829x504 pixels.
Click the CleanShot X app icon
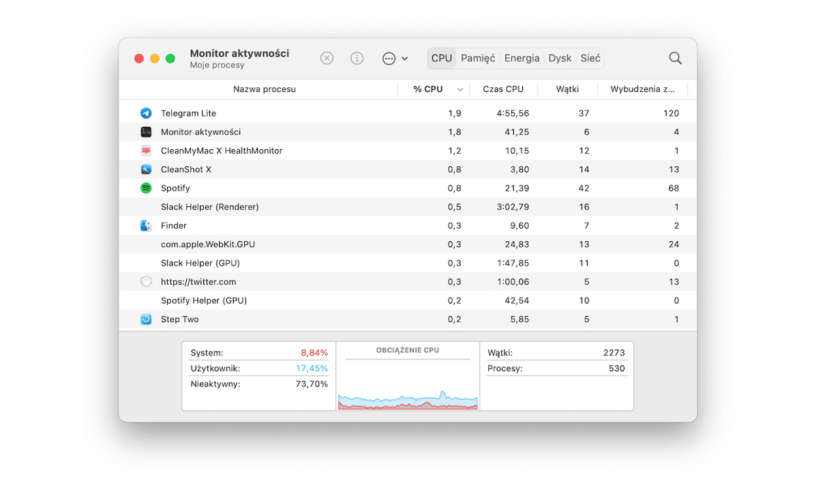pos(146,170)
